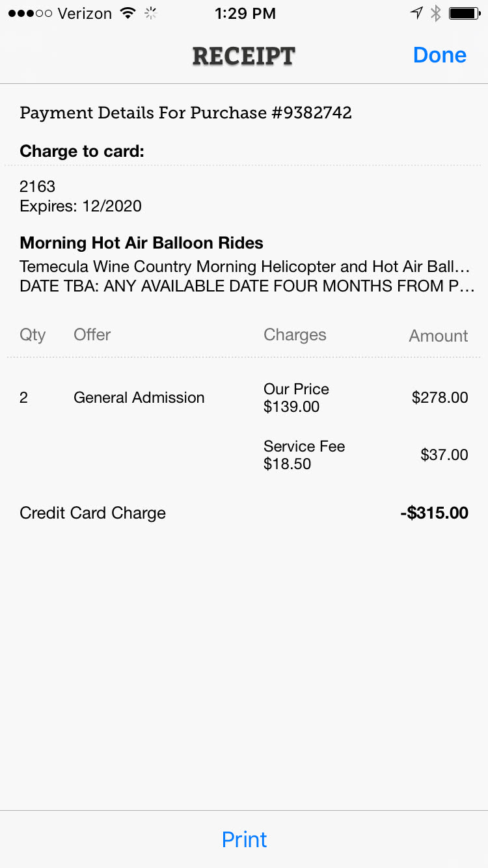This screenshot has width=488, height=868.
Task: Tap the Done button
Action: (x=440, y=55)
